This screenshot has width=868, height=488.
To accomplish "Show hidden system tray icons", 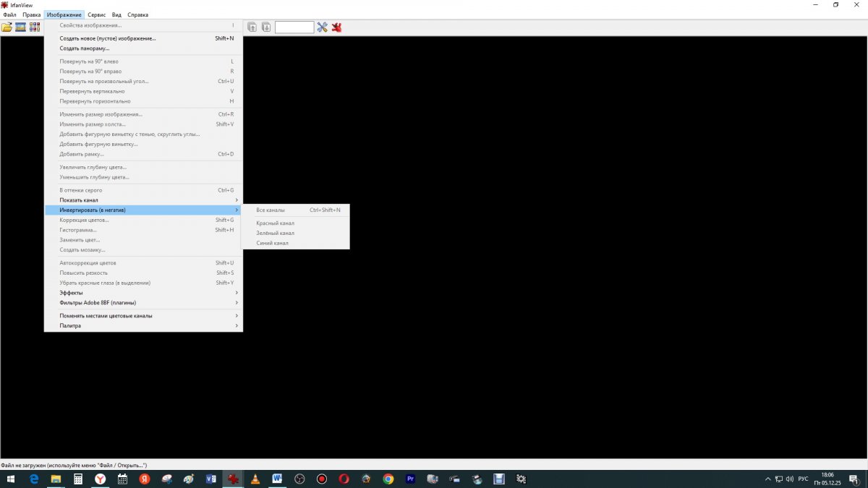I will point(768,479).
